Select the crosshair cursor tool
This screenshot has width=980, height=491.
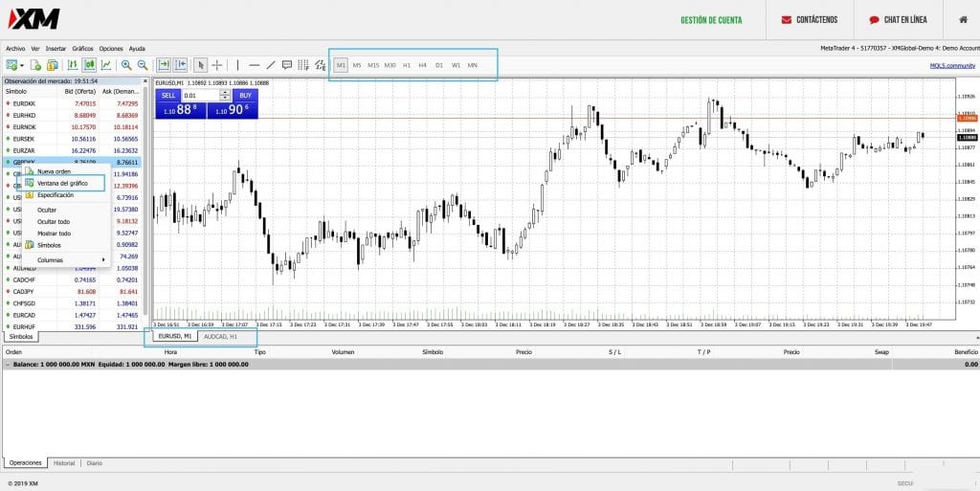pyautogui.click(x=217, y=65)
